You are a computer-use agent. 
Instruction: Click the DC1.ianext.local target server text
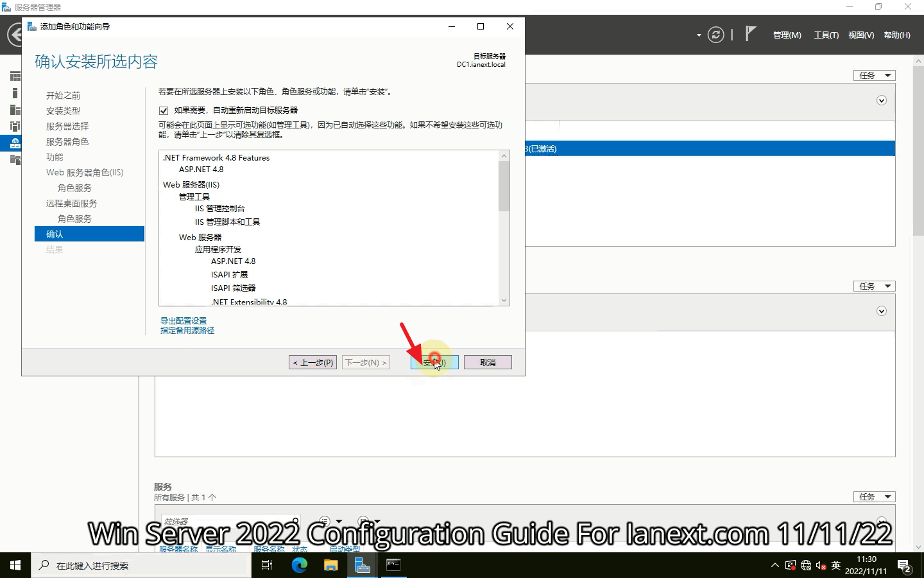[481, 64]
